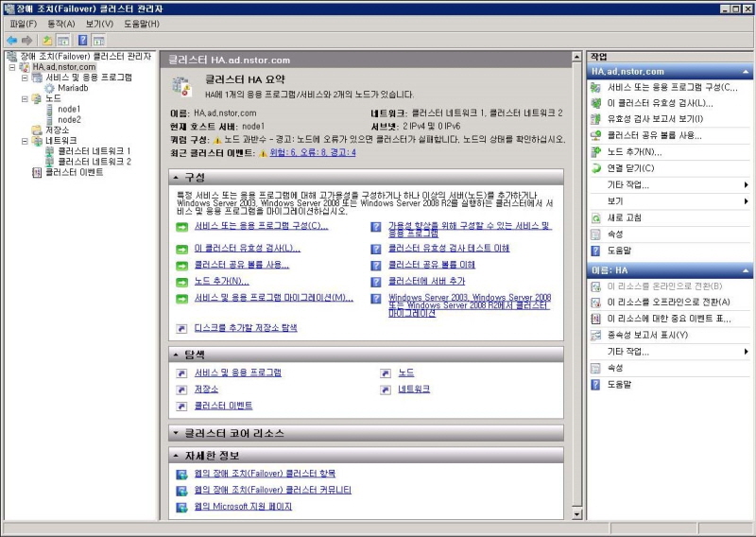
Task: Open the 보기(V) menu
Action: (x=99, y=24)
